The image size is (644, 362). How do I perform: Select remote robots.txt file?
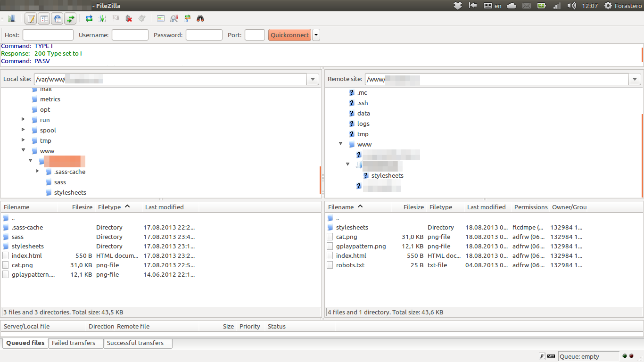(x=484, y=265)
